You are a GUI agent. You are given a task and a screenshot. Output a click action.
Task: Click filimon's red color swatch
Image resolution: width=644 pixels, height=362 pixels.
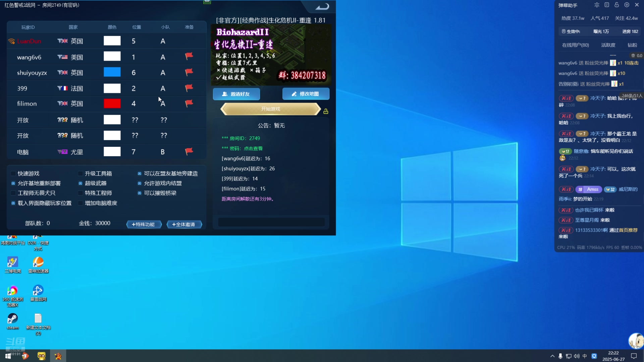tap(112, 104)
